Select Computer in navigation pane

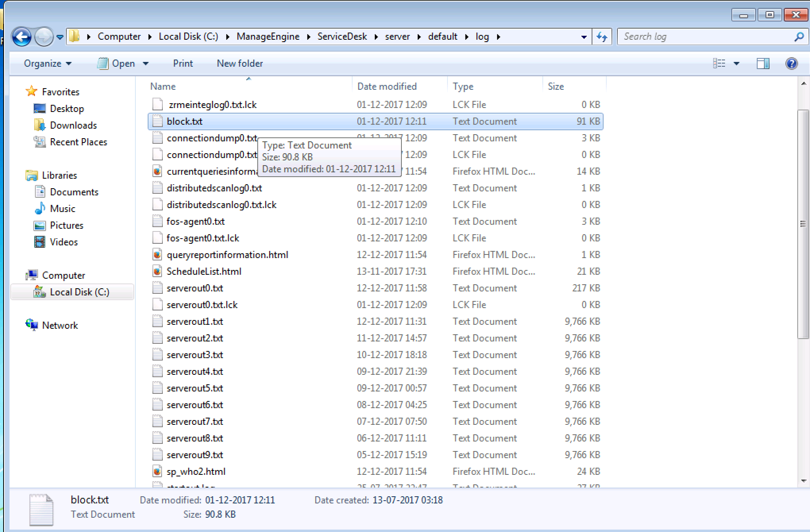pyautogui.click(x=64, y=276)
